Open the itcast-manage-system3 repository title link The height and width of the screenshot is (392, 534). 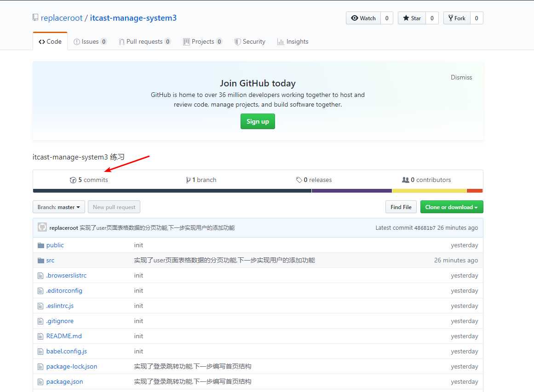[x=133, y=18]
